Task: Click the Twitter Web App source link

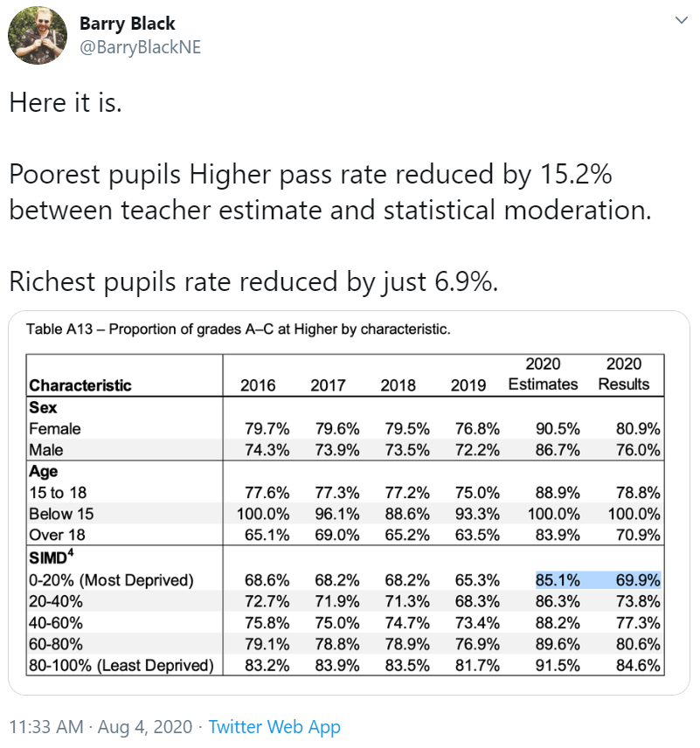Action: coord(274,726)
